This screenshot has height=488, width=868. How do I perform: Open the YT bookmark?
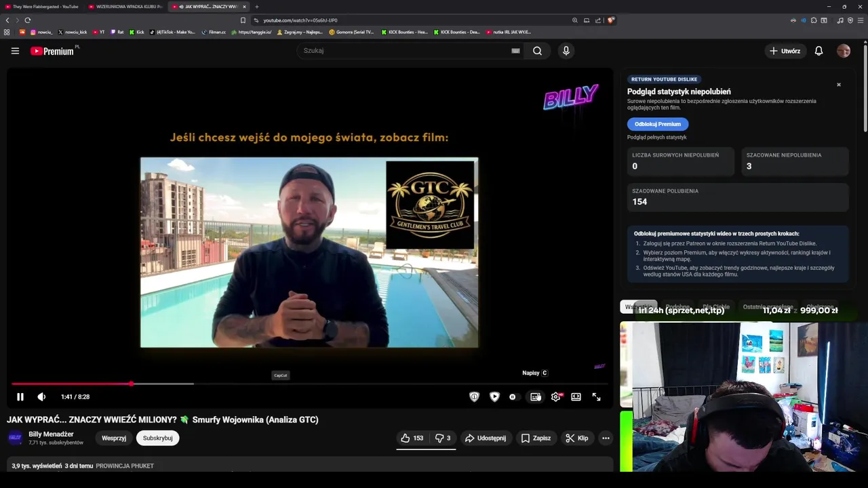click(99, 32)
